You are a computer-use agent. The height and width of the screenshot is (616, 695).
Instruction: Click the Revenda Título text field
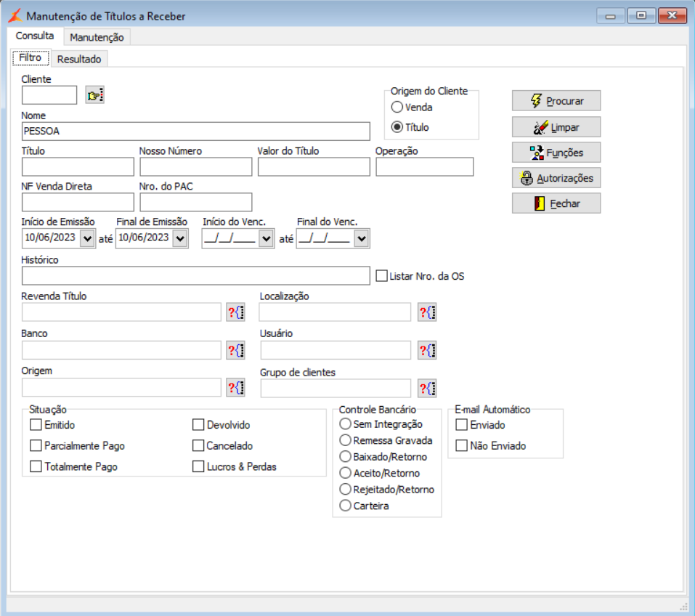pos(121,312)
